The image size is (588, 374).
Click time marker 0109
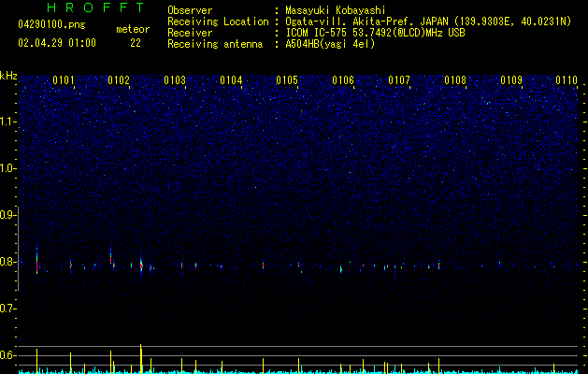(x=511, y=80)
